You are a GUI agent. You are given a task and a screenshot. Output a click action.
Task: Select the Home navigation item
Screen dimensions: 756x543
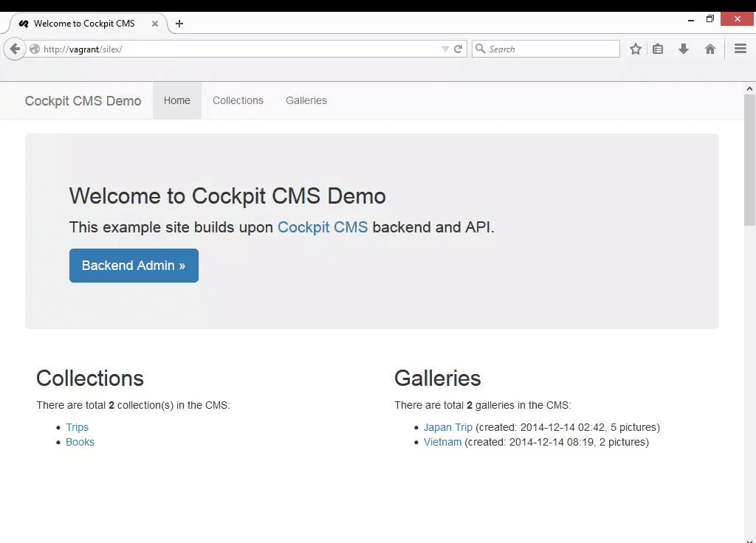177,100
